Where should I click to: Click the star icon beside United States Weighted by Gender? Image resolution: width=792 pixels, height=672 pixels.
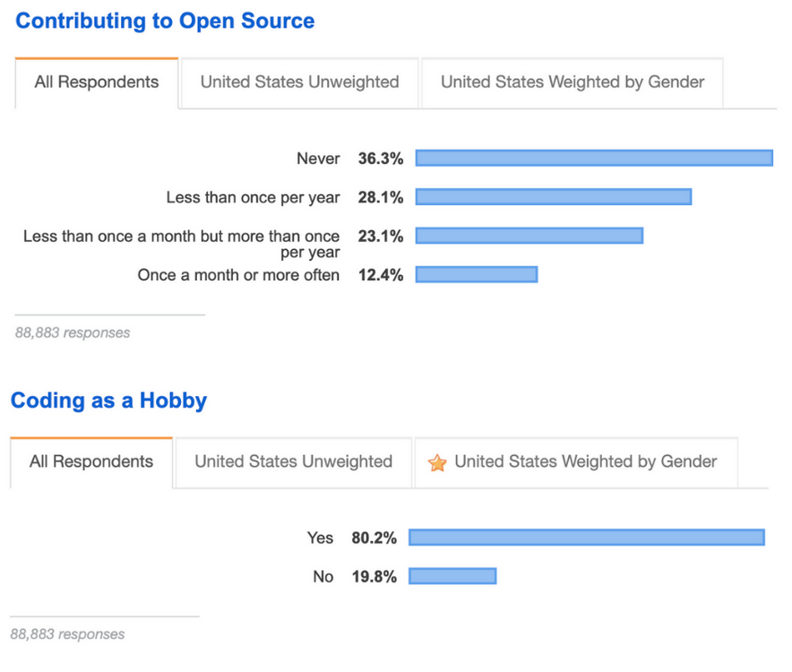(x=438, y=463)
